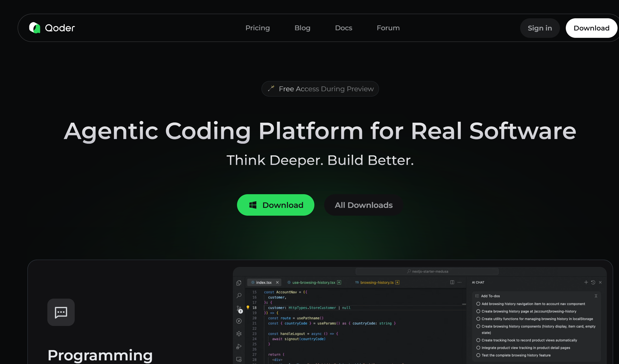This screenshot has height=364, width=619.
Task: Click the compass icon in activity bar
Action: tap(239, 321)
